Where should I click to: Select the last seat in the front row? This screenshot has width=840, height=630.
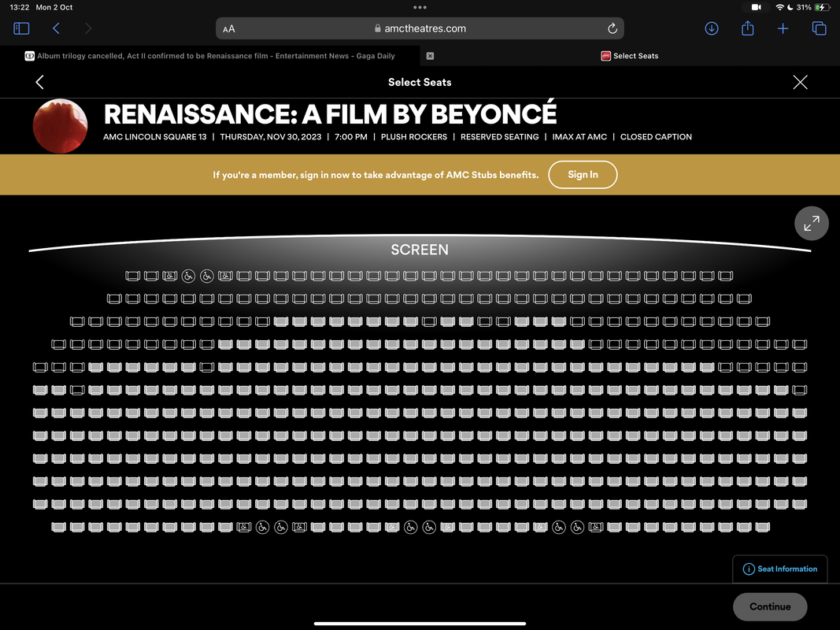tap(725, 276)
